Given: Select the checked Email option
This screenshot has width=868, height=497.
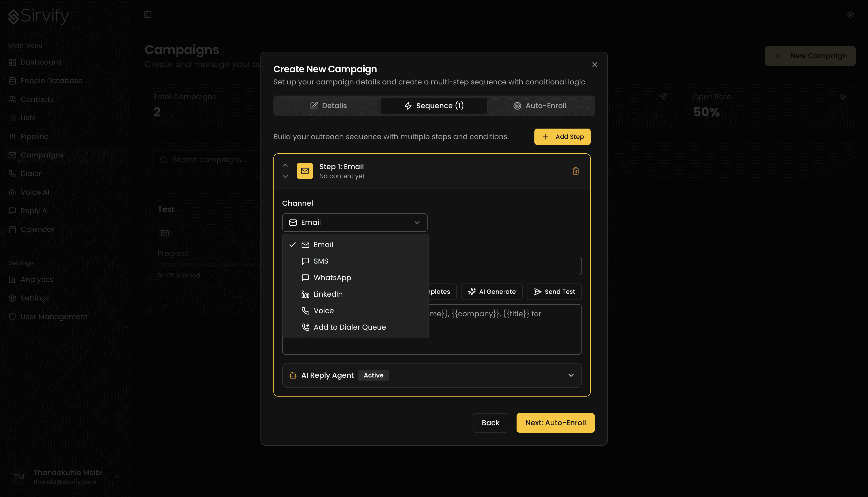Looking at the screenshot, I should point(323,245).
